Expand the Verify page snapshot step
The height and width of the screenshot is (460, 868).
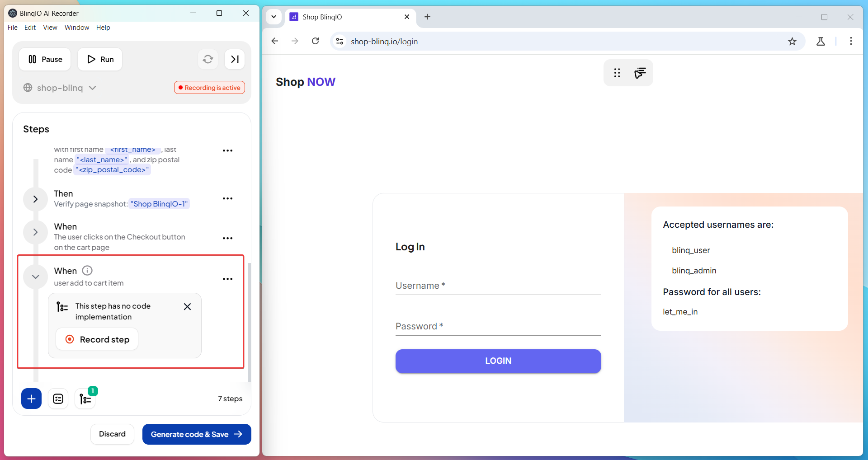click(x=35, y=199)
